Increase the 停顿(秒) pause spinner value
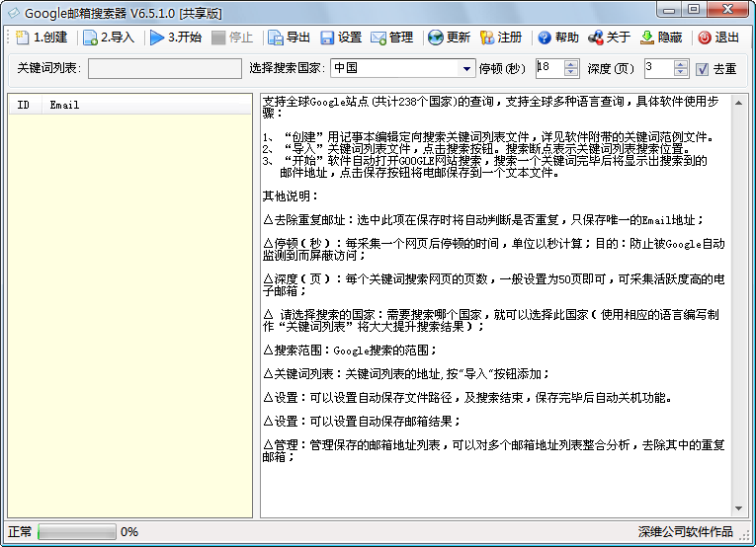756x547 pixels. click(571, 64)
